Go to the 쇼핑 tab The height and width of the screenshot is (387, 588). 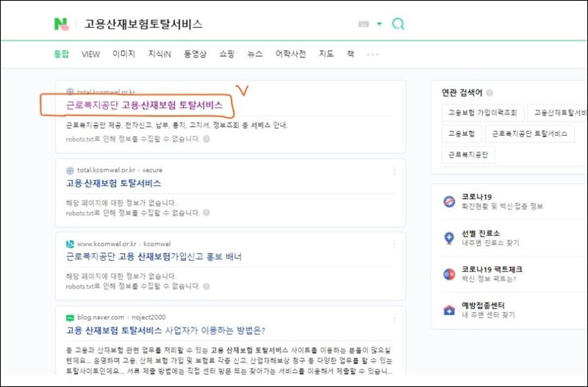click(x=227, y=54)
